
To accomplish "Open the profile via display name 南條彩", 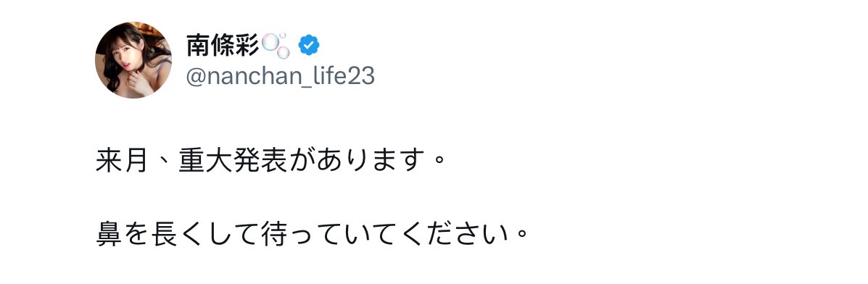I will 223,46.
